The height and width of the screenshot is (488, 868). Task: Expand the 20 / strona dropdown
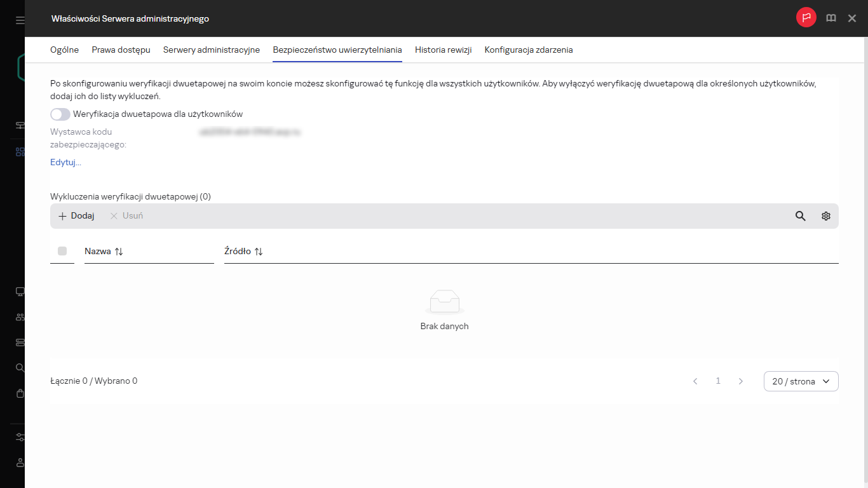[801, 381]
